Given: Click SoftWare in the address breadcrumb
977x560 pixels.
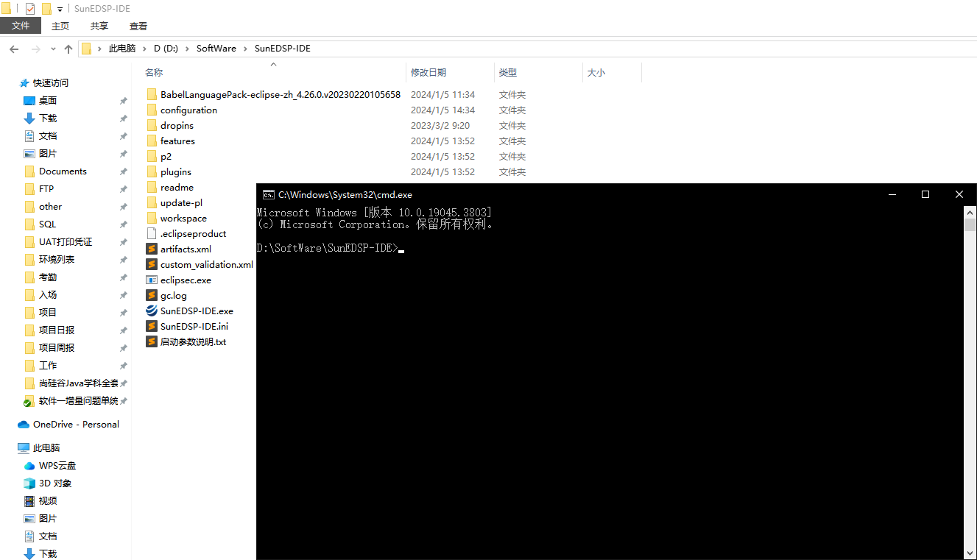Looking at the screenshot, I should pos(216,49).
